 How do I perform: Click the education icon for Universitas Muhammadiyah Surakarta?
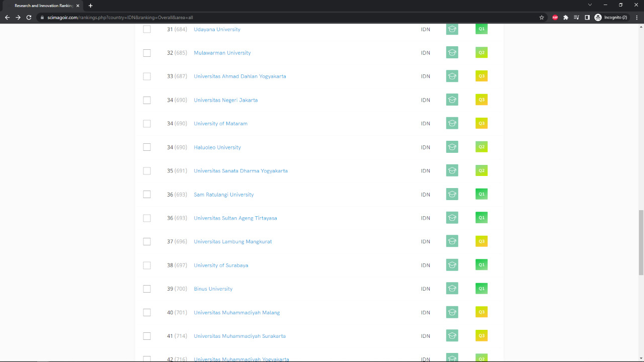pos(452,336)
